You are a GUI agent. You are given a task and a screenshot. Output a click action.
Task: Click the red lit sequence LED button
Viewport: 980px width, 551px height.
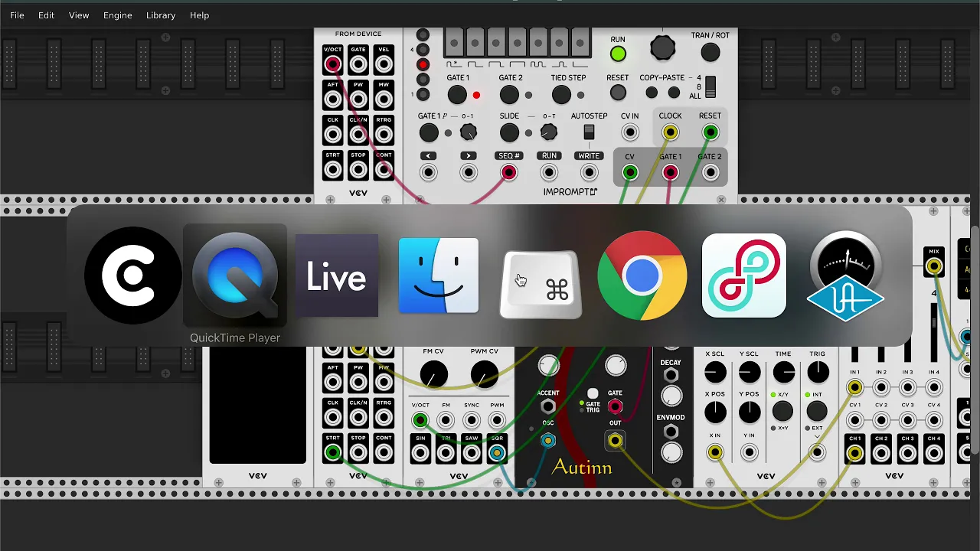[x=423, y=65]
